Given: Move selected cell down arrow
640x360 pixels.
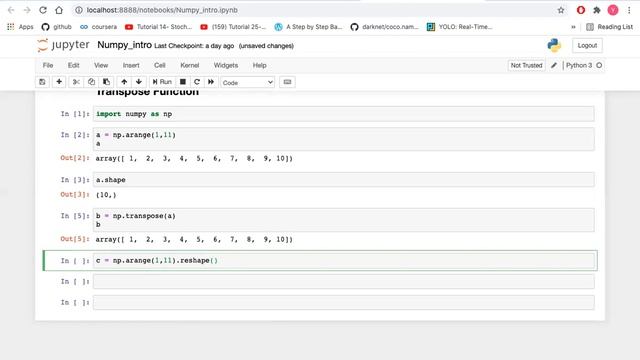Looking at the screenshot, I should click(139, 82).
